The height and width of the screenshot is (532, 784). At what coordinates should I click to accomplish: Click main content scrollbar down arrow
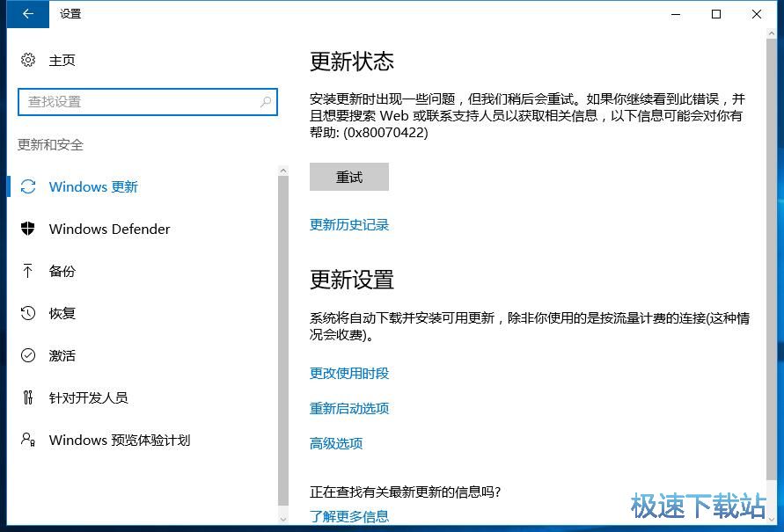[x=771, y=520]
